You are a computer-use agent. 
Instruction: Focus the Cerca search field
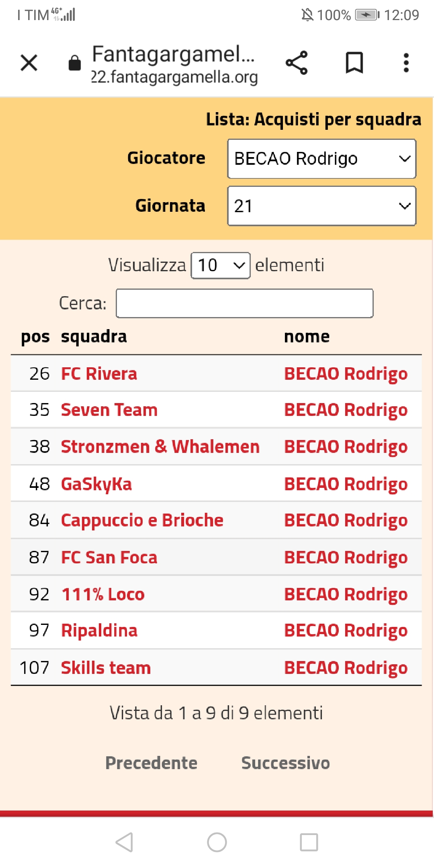244,303
